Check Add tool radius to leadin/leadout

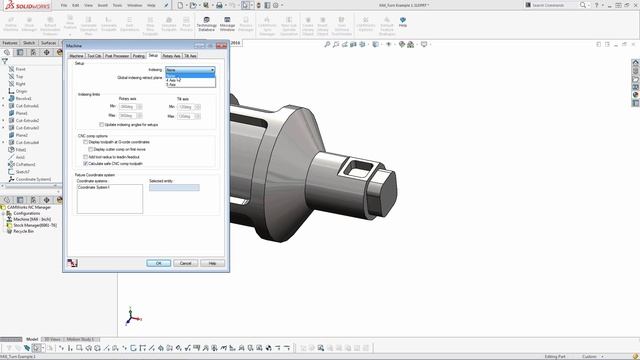click(x=85, y=157)
